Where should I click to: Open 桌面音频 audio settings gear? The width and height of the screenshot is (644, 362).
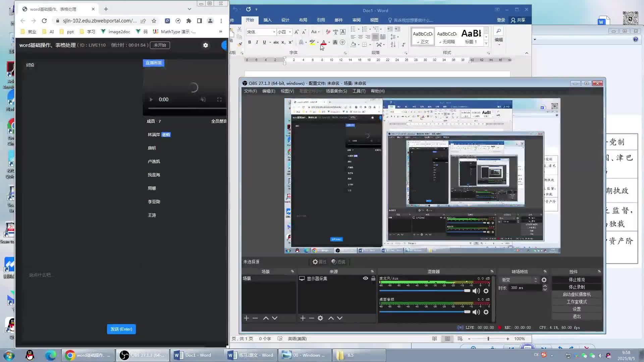[x=486, y=312]
